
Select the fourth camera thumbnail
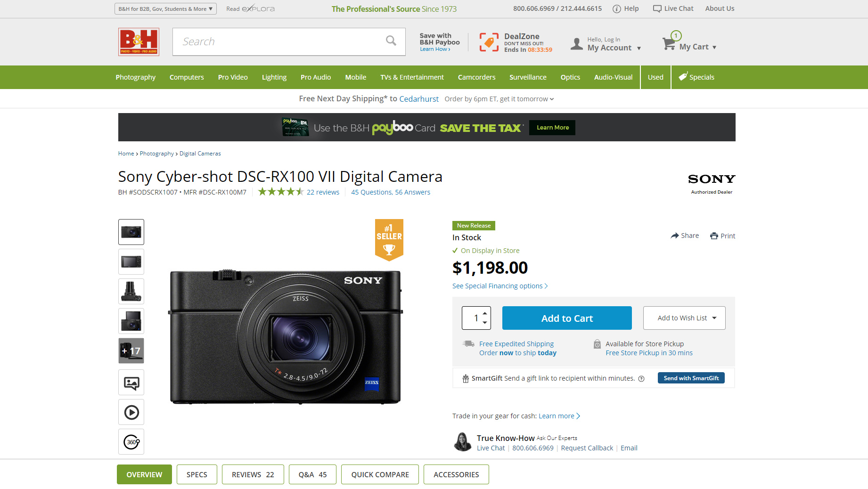[131, 321]
